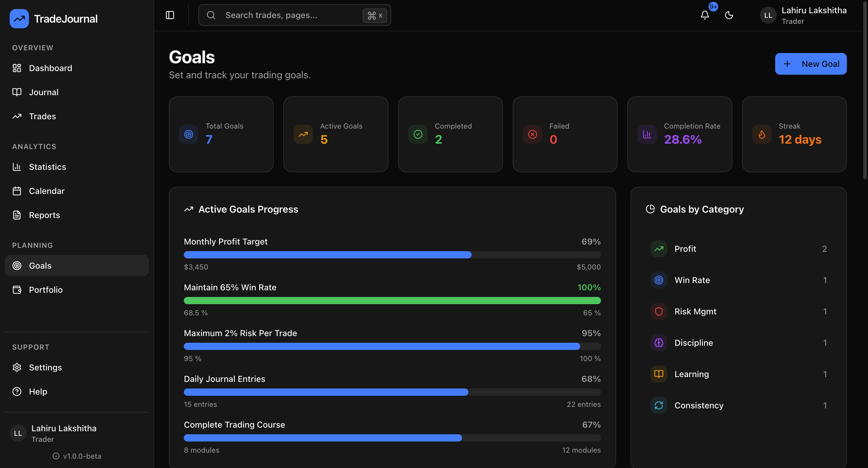Viewport: 868px width, 468px height.
Task: Click the shield icon next to Risk Mgmt
Action: click(x=659, y=311)
